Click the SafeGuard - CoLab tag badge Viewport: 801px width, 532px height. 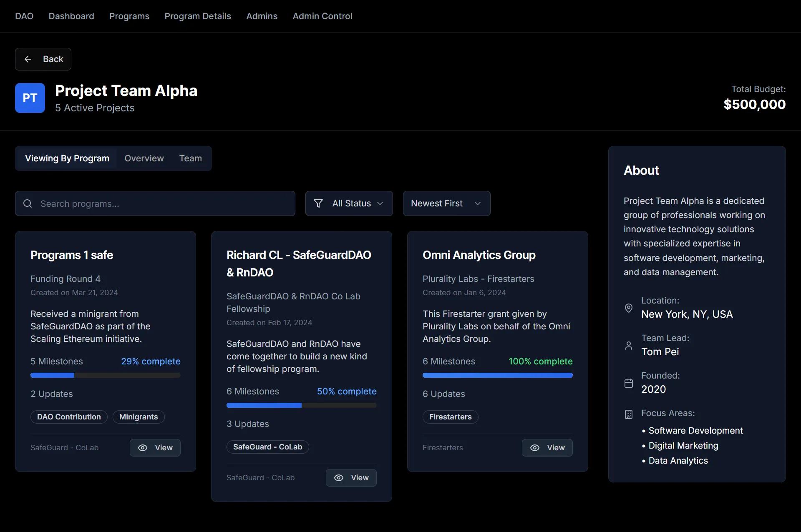tap(267, 447)
